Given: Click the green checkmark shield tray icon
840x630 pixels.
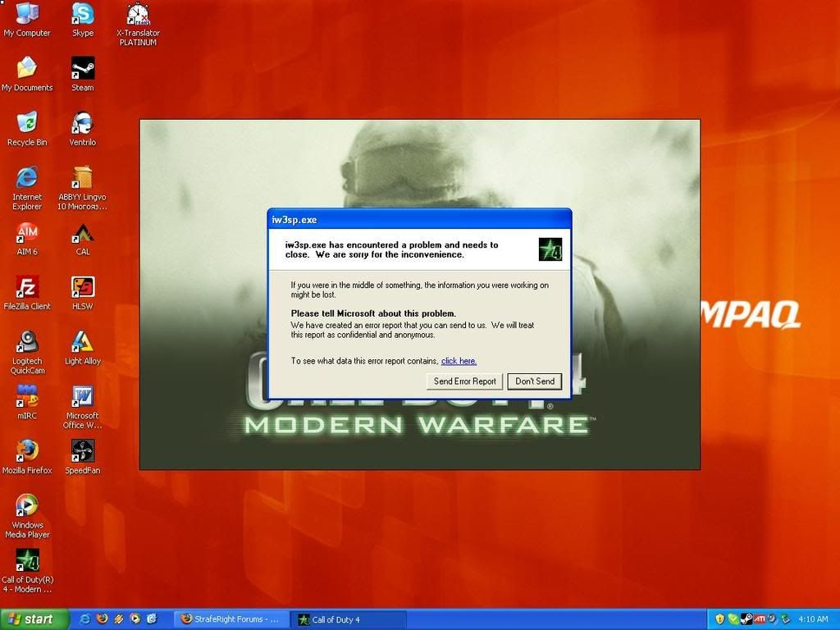Looking at the screenshot, I should (x=733, y=619).
